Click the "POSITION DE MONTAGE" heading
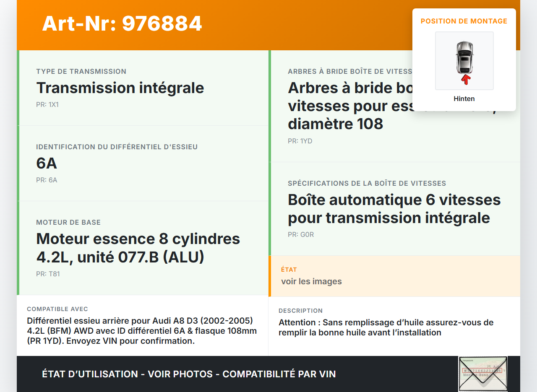The width and height of the screenshot is (537, 392). point(464,21)
